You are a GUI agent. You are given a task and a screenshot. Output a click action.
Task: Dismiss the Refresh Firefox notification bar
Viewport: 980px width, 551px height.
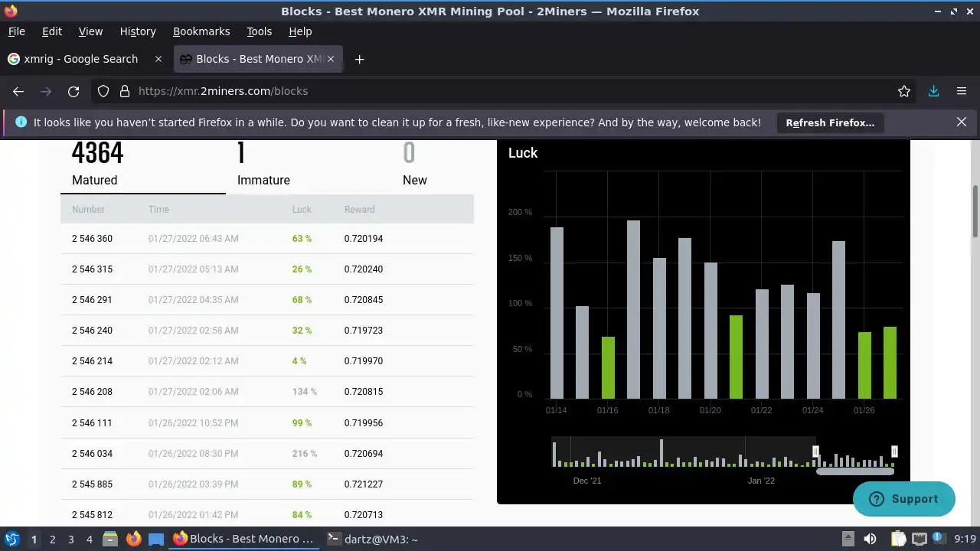(962, 122)
